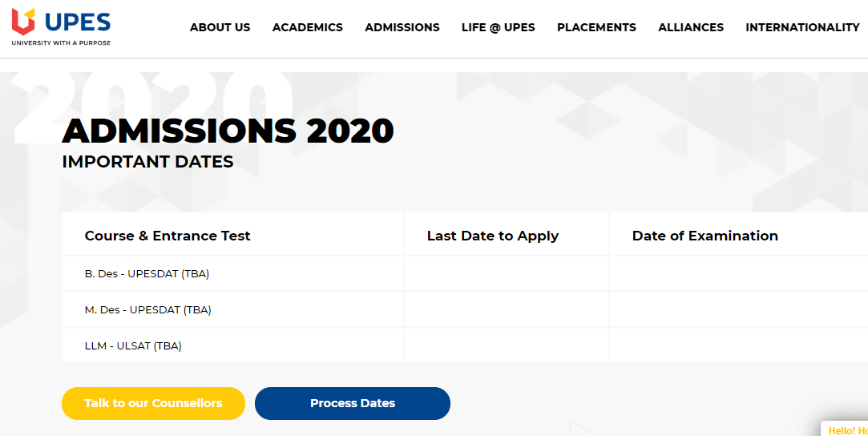Open the Hello chat widget
This screenshot has height=436, width=868.
coord(846,430)
